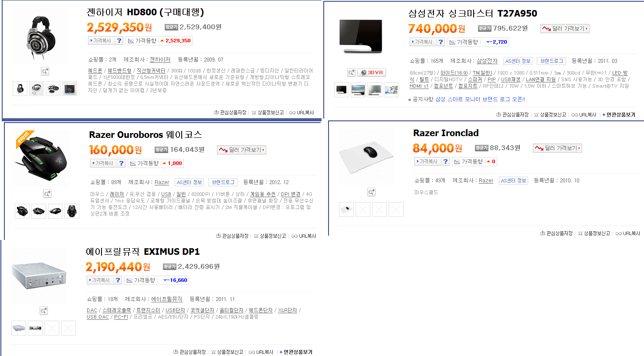
Task: Select second EXIMUS DP1 rear-panel thumbnail
Action: (x=35, y=328)
